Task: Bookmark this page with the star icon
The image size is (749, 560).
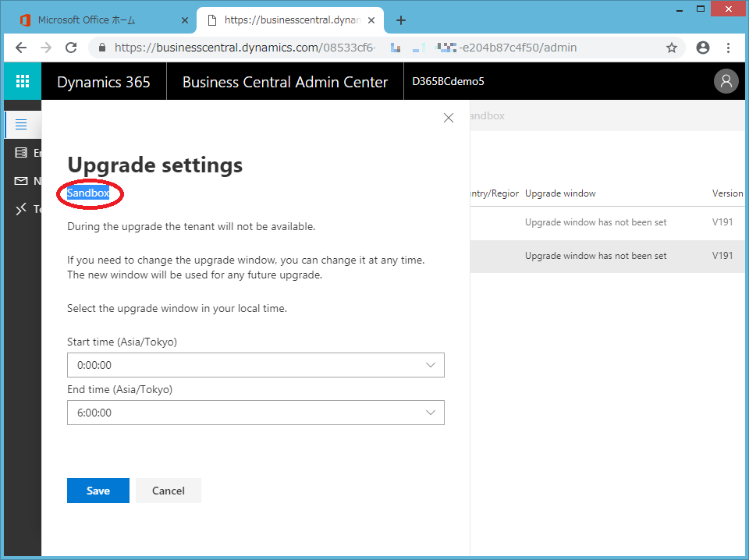Action: (672, 48)
